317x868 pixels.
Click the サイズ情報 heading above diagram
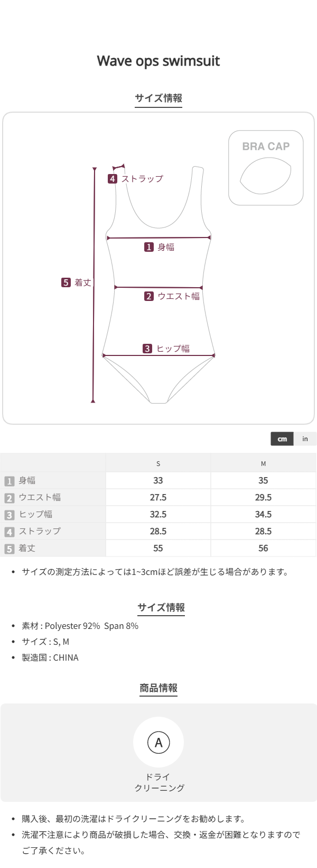158,98
